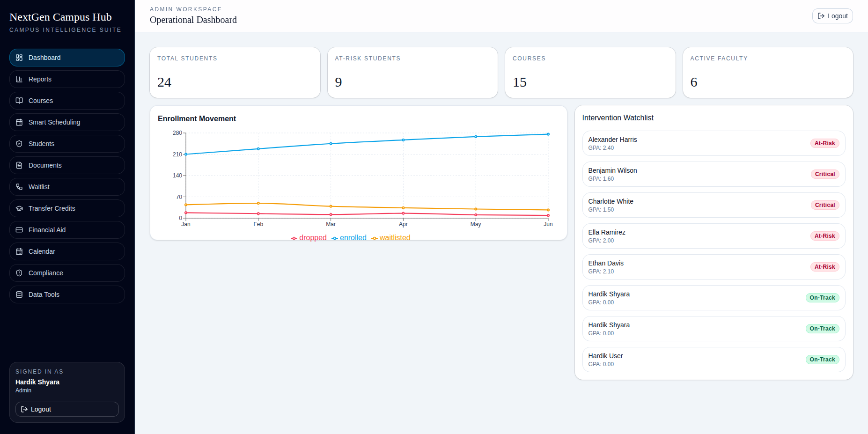Click the sidebar Logout button
Image resolution: width=868 pixels, height=434 pixels.
(x=66, y=409)
